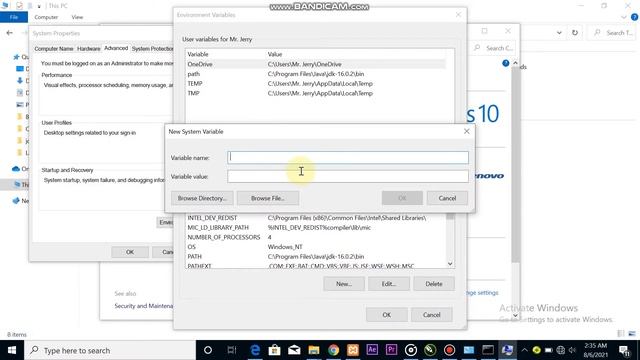This screenshot has width=640, height=360.
Task: Expand address bar history dropdown arrow
Action: click(559, 33)
